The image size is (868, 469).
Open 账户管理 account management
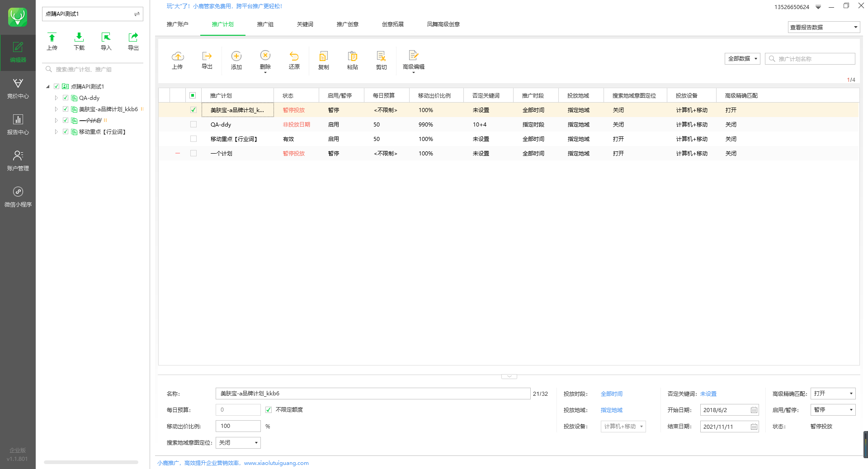point(18,161)
